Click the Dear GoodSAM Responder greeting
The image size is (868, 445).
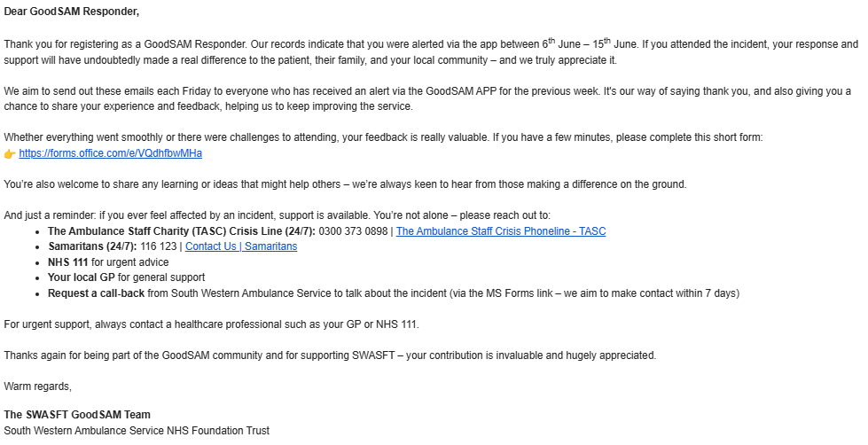pos(72,12)
